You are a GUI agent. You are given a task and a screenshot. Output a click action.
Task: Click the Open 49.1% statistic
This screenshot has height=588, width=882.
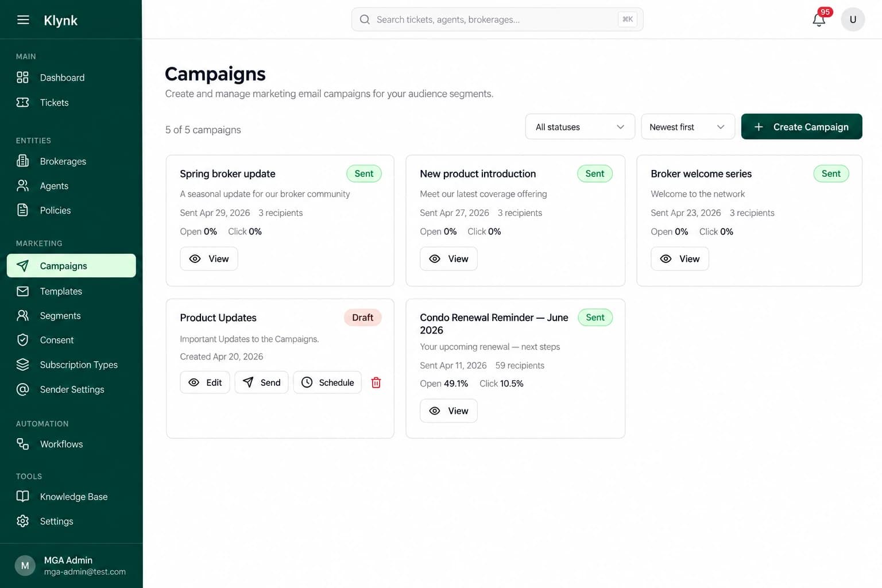click(444, 384)
